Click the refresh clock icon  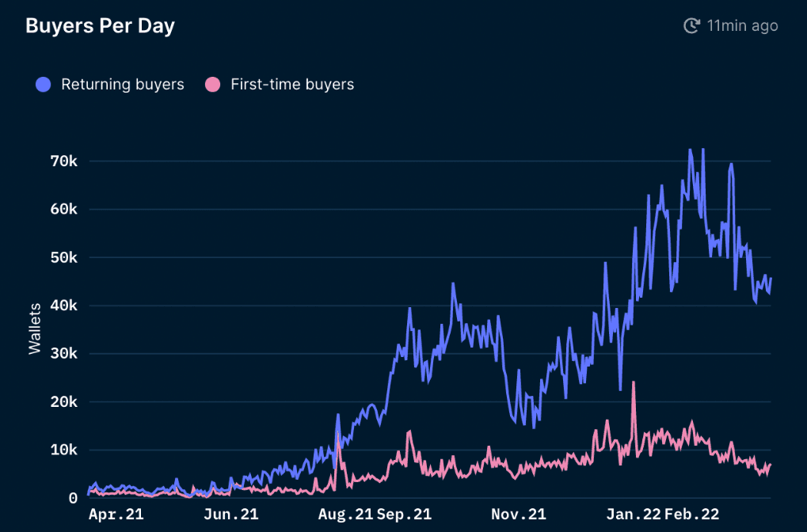tap(691, 26)
